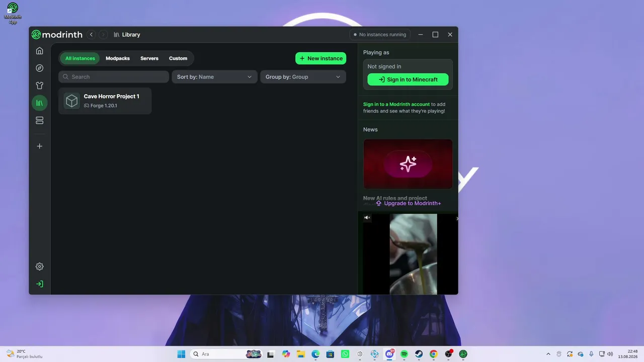Open the Sort by Name dropdown

click(x=214, y=77)
